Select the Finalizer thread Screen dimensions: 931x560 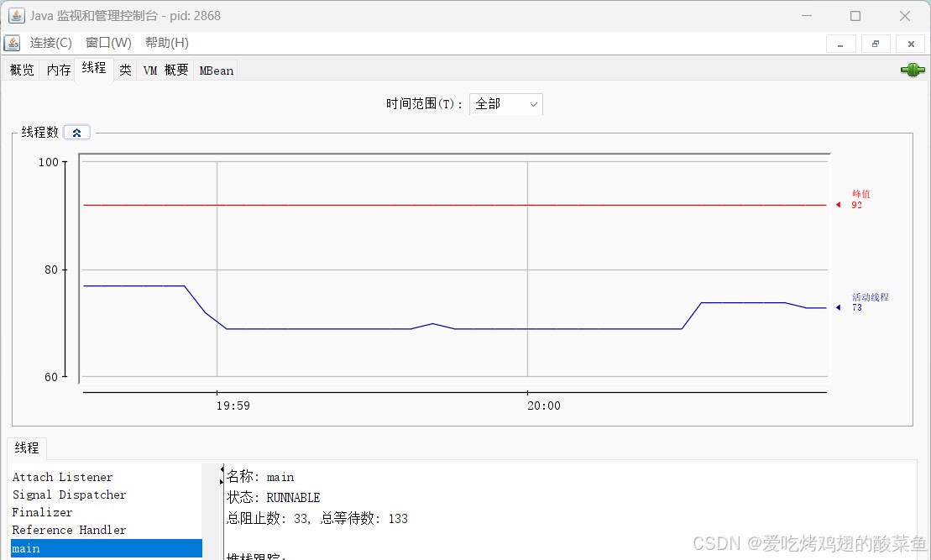coord(42,512)
